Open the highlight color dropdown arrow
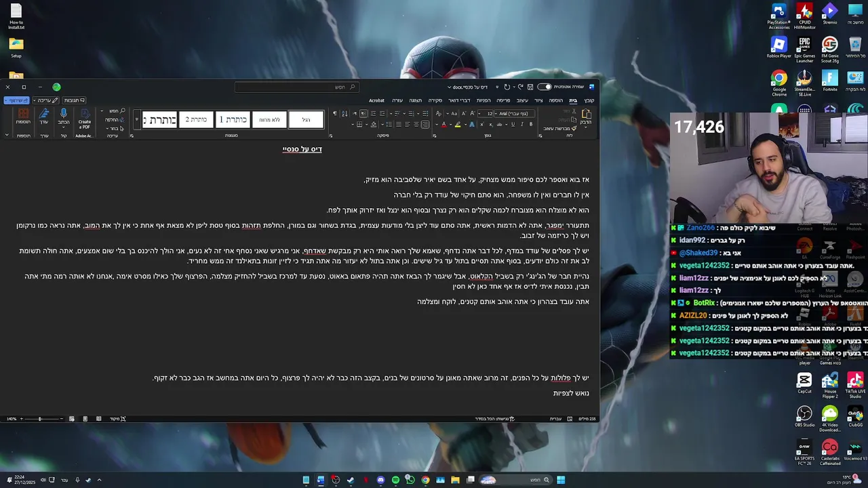The height and width of the screenshot is (488, 868). [451, 125]
